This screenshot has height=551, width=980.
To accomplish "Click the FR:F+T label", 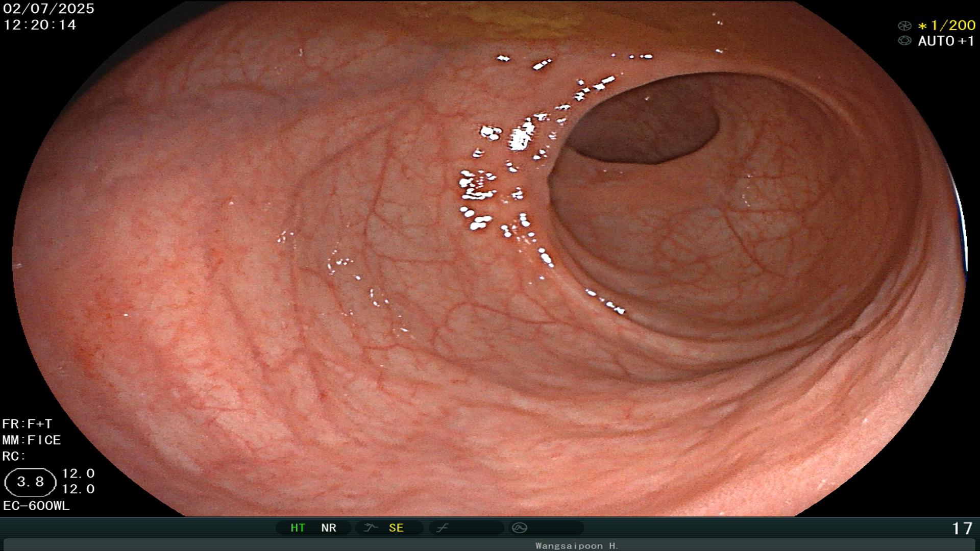I will click(27, 424).
